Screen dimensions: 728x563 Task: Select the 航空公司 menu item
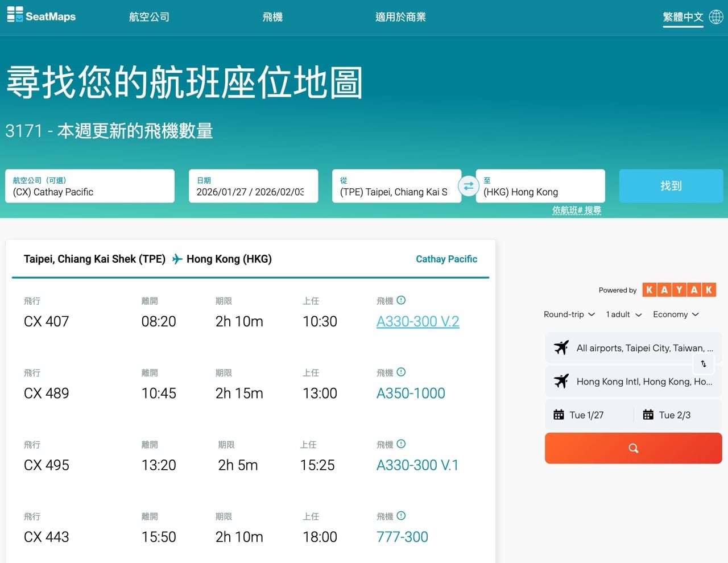coord(149,16)
